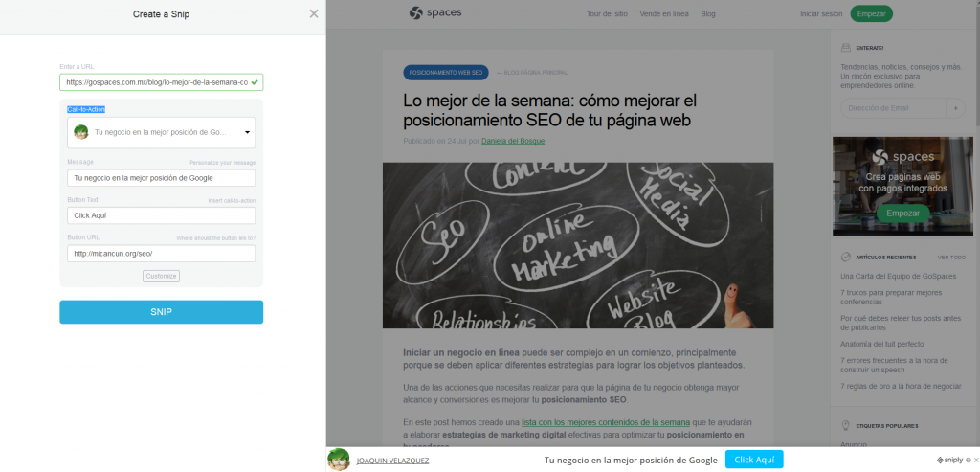Viewport: 980px width, 472px height.
Task: Open Anatomía del tuit perfecto article
Action: point(881,344)
